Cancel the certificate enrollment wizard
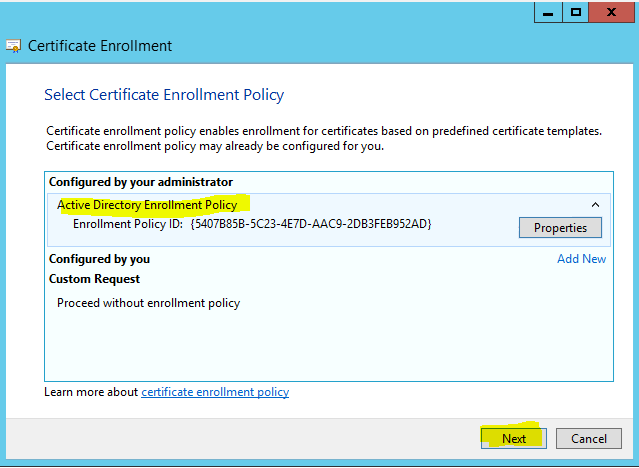The image size is (639, 468). (x=588, y=438)
